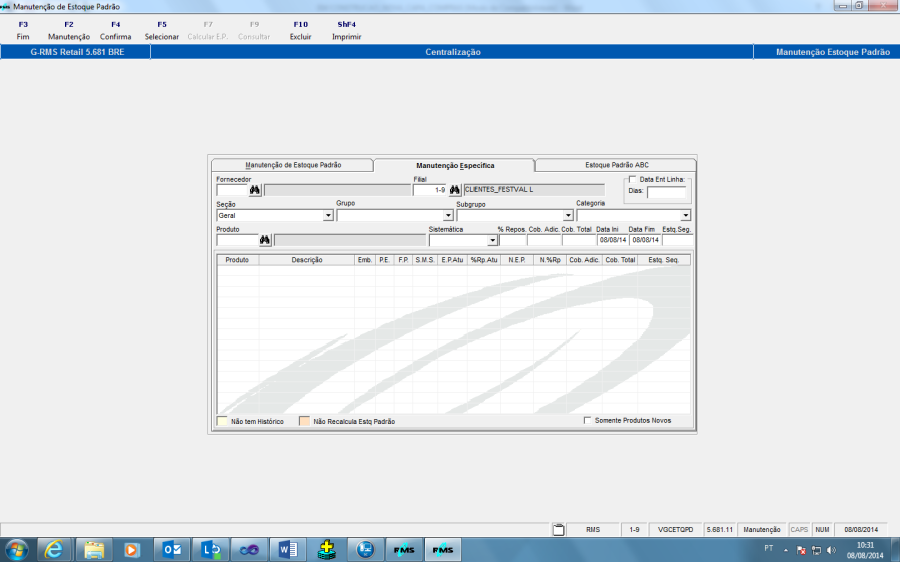Expand the Categoria dropdown
This screenshot has width=900, height=562.
[x=685, y=216]
